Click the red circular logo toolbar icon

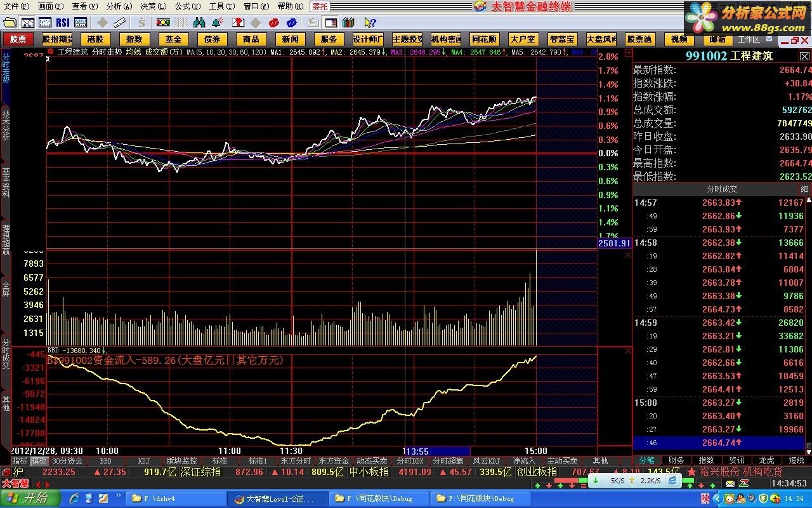point(273,23)
